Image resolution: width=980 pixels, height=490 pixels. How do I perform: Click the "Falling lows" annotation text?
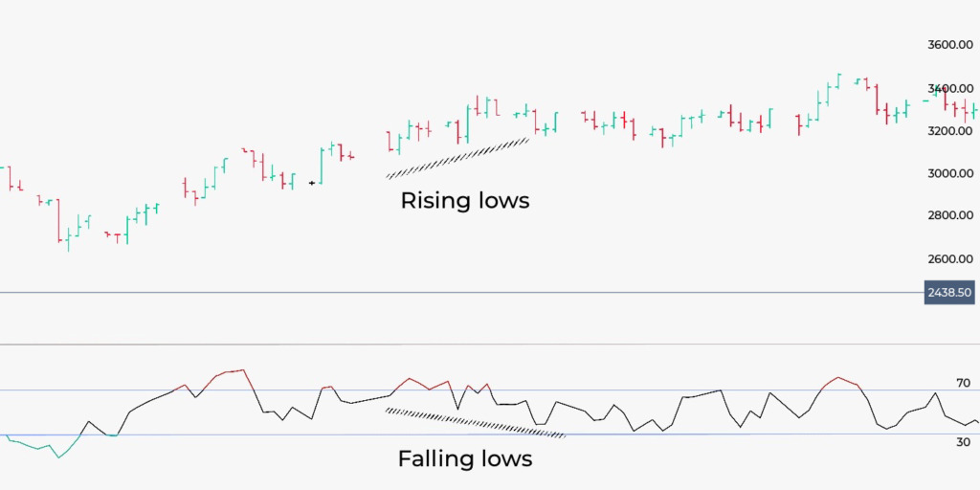tap(464, 459)
